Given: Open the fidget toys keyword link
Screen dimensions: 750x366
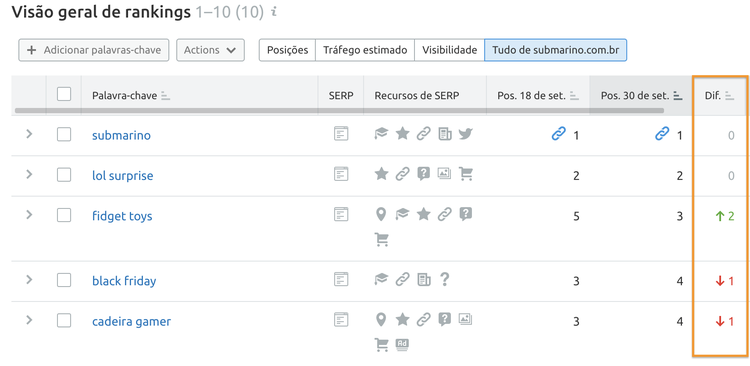Looking at the screenshot, I should click(x=122, y=216).
